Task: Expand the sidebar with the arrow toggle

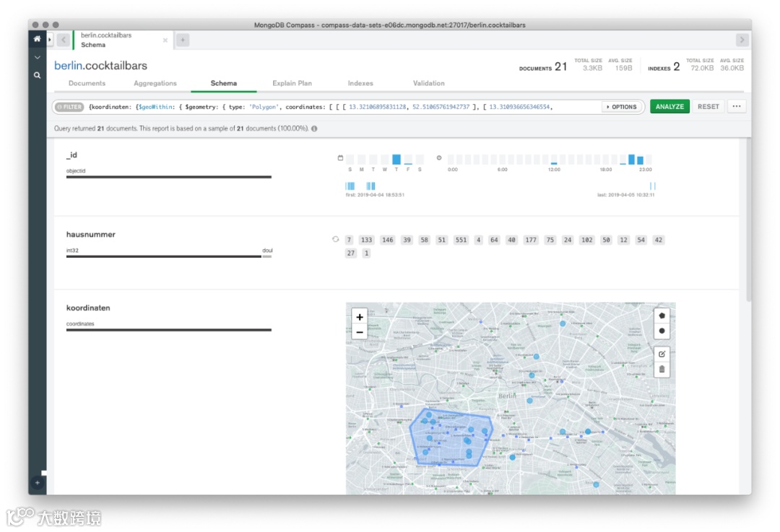Action: tap(50, 39)
